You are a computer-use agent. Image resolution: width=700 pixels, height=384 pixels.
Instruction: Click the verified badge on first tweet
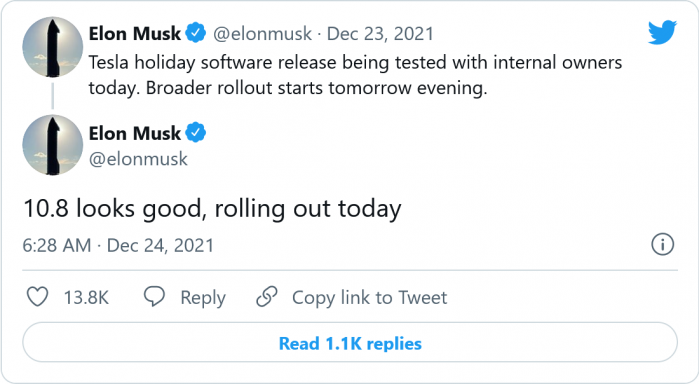pyautogui.click(x=196, y=33)
